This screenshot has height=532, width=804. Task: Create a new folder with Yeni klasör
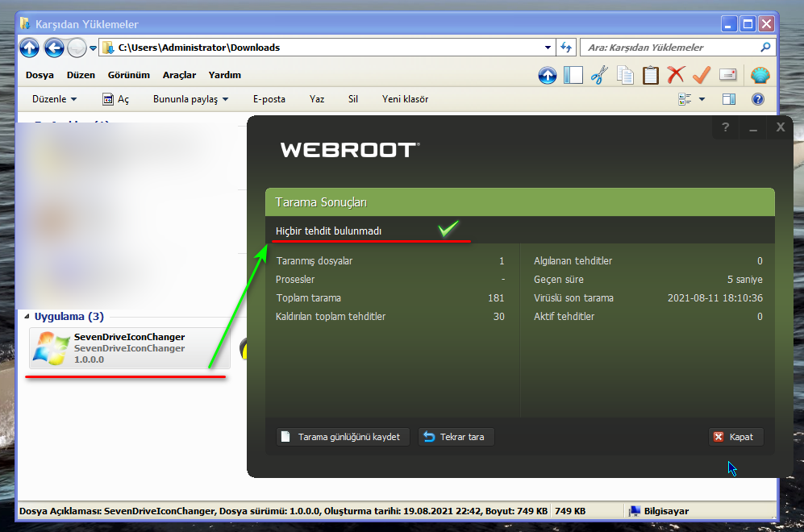click(x=405, y=99)
